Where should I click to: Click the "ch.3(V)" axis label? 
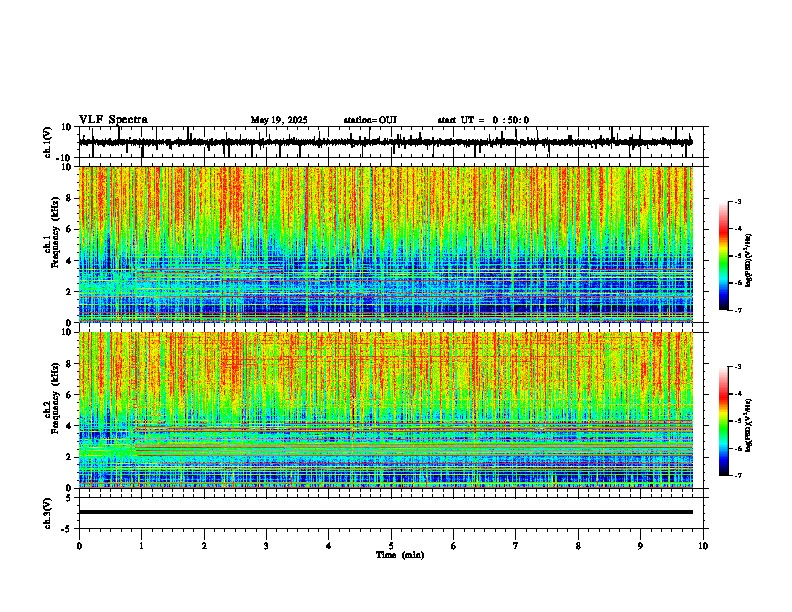[48, 513]
